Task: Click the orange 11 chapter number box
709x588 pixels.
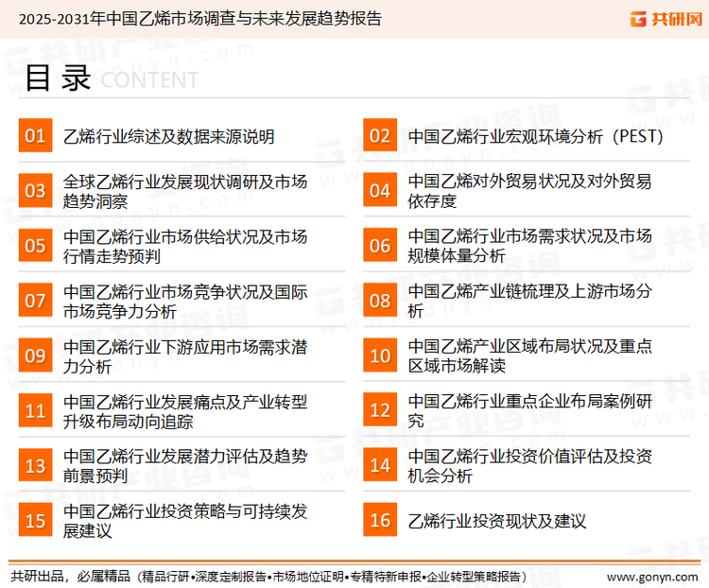Action: tap(35, 410)
